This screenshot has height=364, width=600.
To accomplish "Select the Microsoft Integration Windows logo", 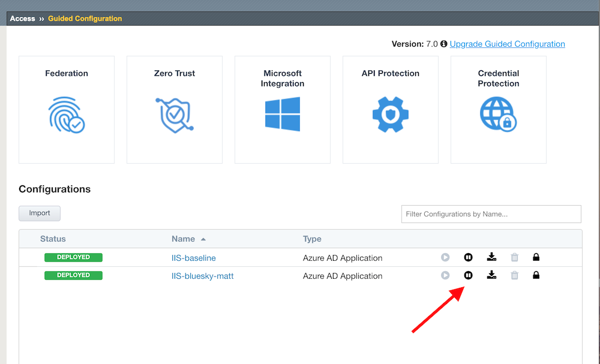I will point(283,114).
